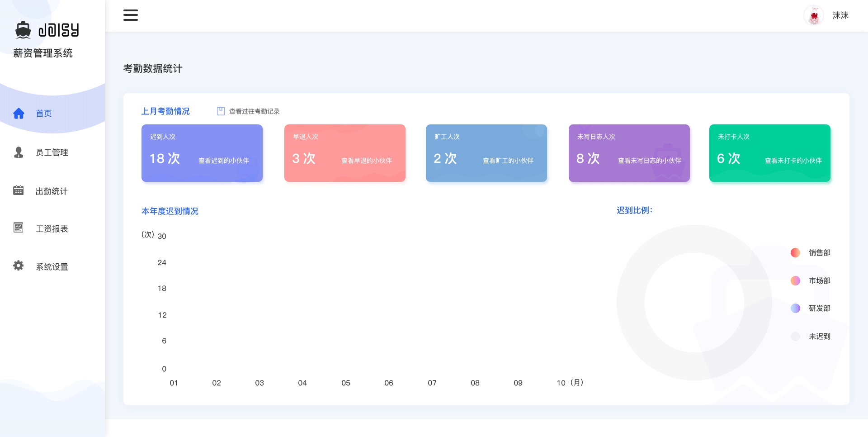868x437 pixels.
Task: Click the hamburger menu icon
Action: pyautogui.click(x=131, y=15)
